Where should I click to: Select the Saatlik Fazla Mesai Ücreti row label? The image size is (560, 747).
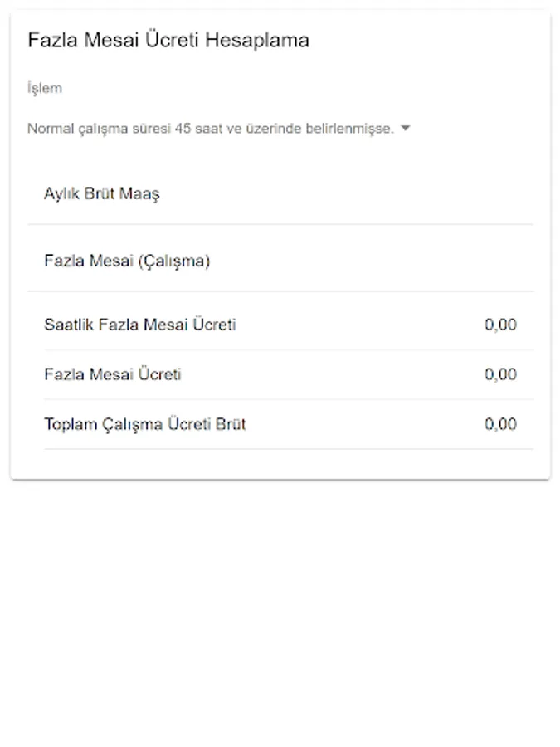140,325
